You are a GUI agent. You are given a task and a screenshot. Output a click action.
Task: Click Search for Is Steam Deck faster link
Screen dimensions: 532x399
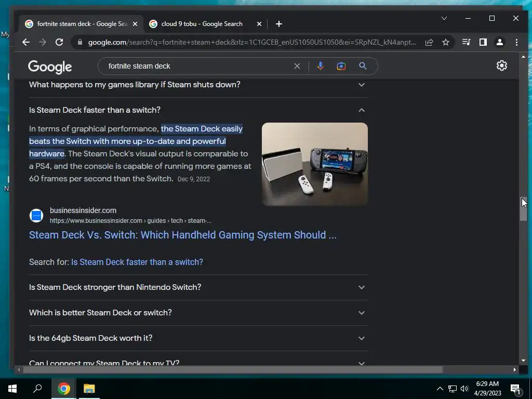(137, 262)
